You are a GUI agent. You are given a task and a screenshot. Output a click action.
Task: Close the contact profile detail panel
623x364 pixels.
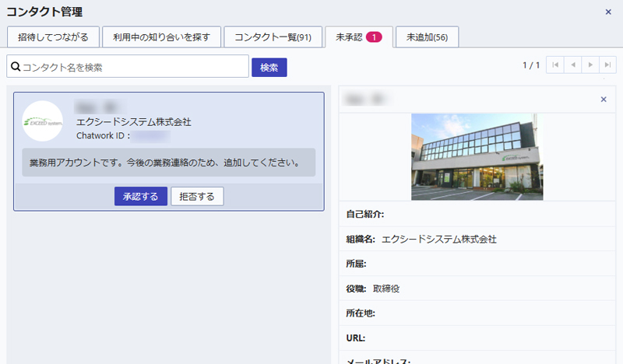603,100
